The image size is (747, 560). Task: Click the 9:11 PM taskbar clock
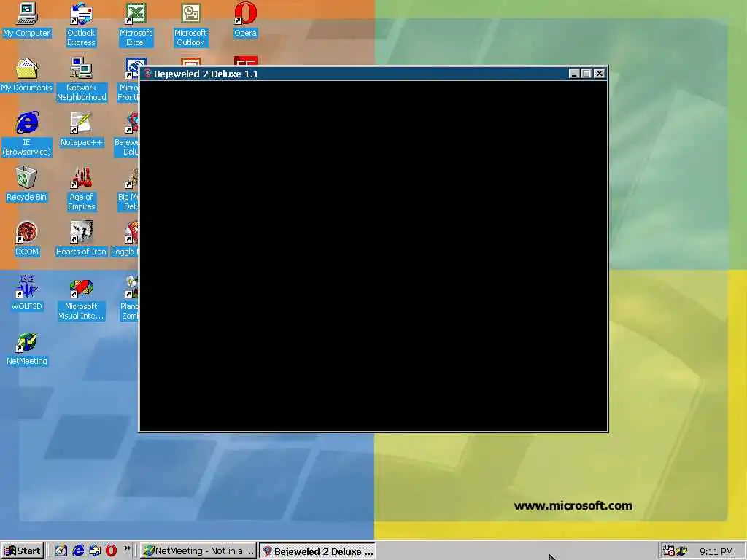point(716,551)
